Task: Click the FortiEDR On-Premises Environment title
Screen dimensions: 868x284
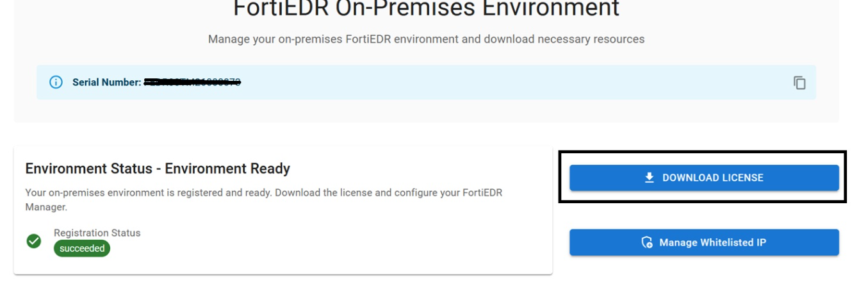Action: click(x=426, y=9)
